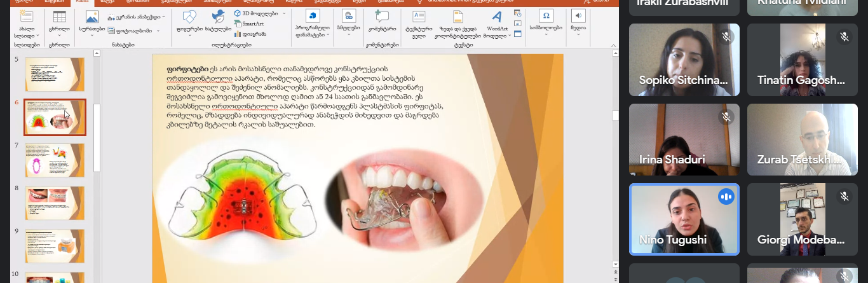Screen dimensions: 868x283
Task: Select slide 9 thumbnail
Action: click(55, 246)
